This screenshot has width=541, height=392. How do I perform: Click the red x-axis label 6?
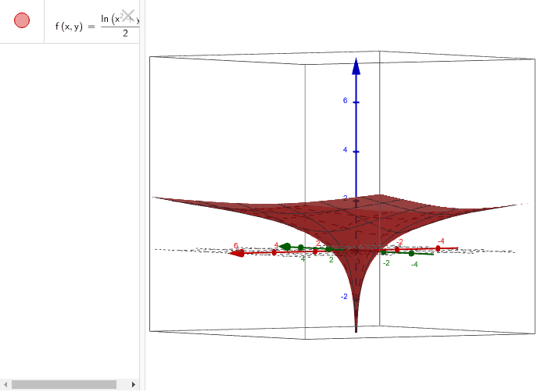click(x=235, y=245)
